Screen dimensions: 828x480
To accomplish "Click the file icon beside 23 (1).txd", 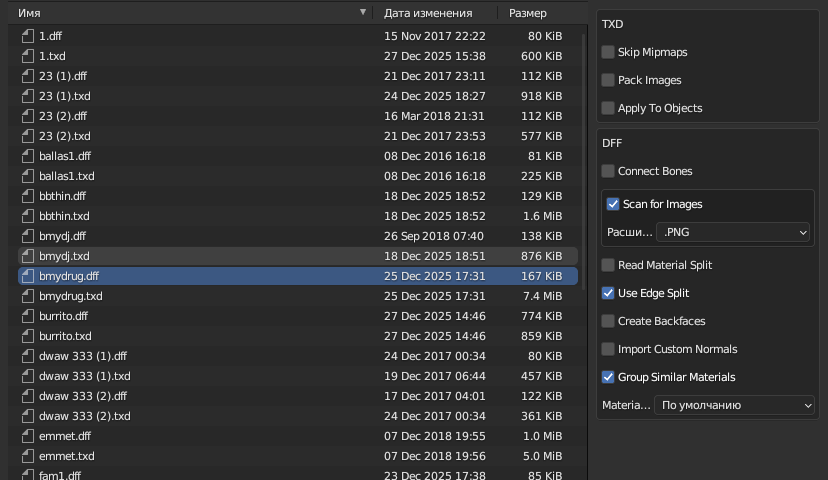I will [x=28, y=96].
